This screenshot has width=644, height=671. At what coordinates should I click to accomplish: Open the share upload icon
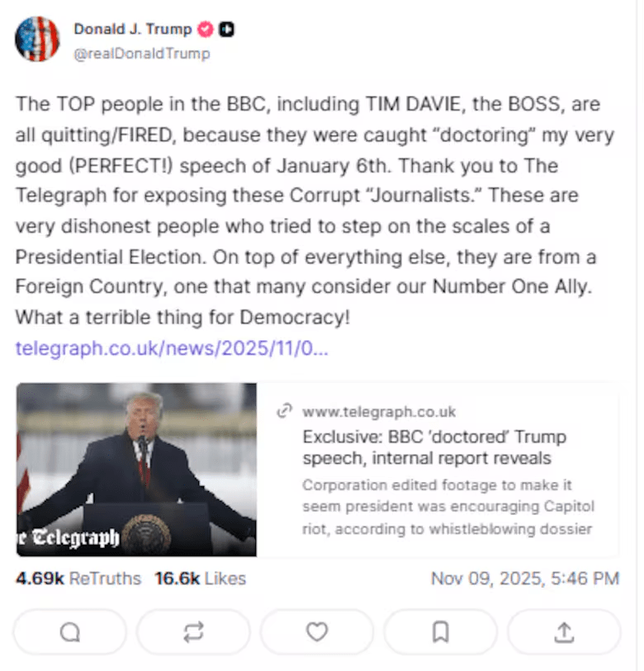[x=564, y=632]
